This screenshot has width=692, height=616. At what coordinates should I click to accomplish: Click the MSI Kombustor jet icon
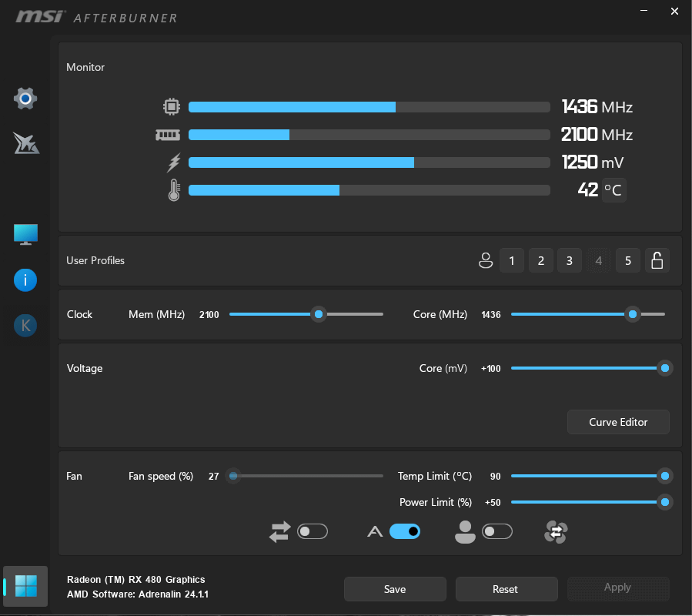point(26,143)
